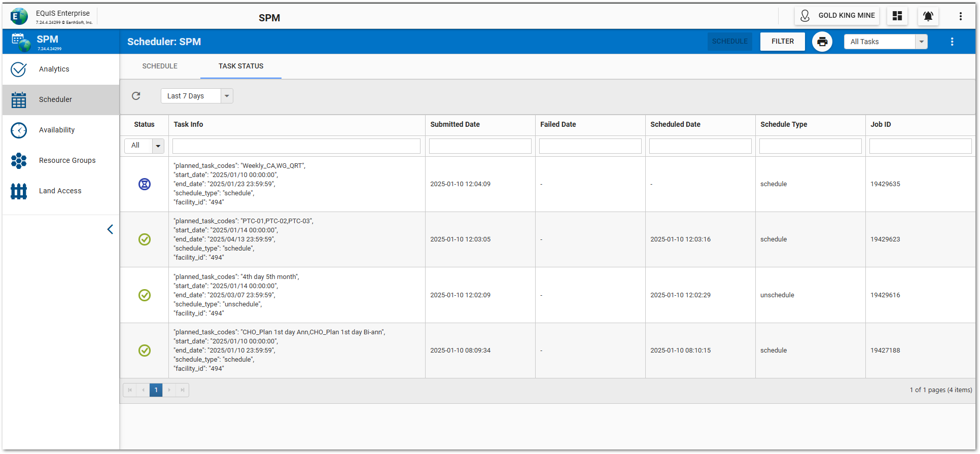Select the TASK STATUS tab
The height and width of the screenshot is (454, 980).
pyautogui.click(x=241, y=66)
